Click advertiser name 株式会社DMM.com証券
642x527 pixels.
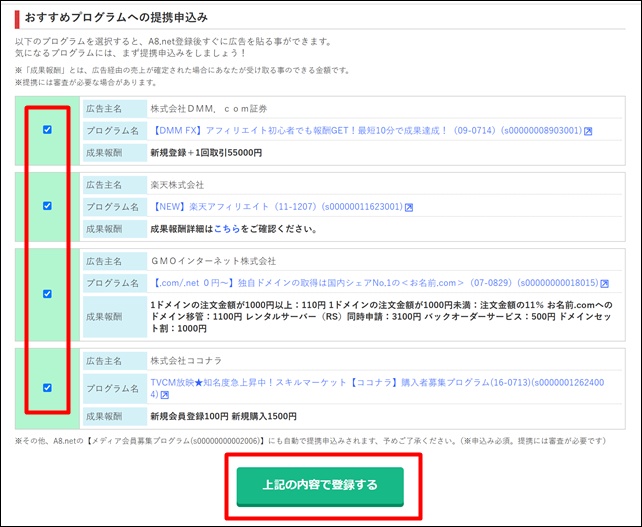coord(208,109)
